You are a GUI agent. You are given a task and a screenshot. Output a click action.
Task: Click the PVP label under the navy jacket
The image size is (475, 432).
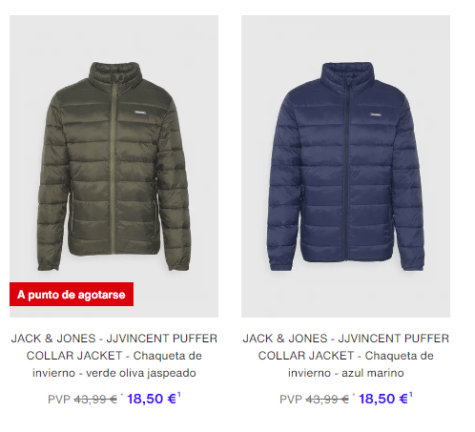pyautogui.click(x=291, y=399)
